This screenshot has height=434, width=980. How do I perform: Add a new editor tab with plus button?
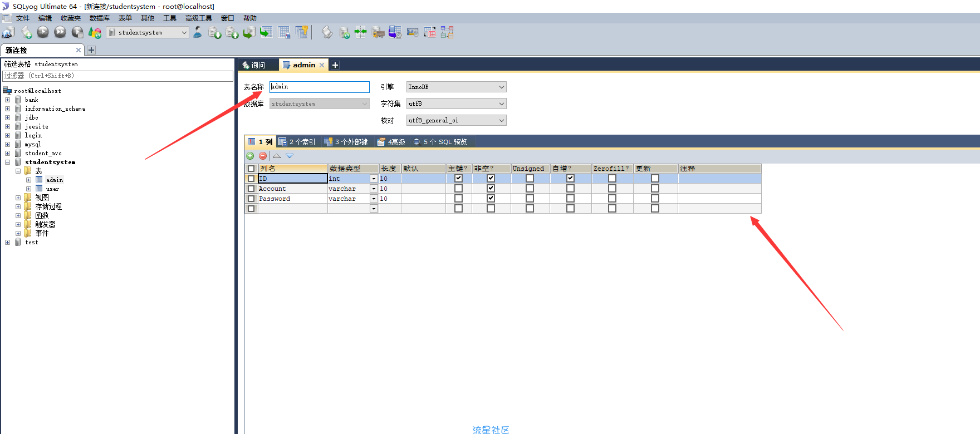(335, 65)
